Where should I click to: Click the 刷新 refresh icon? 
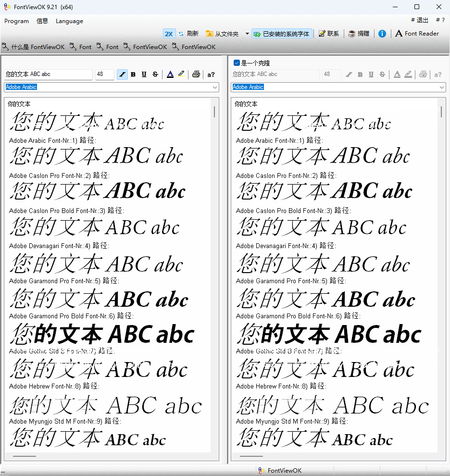(x=181, y=34)
